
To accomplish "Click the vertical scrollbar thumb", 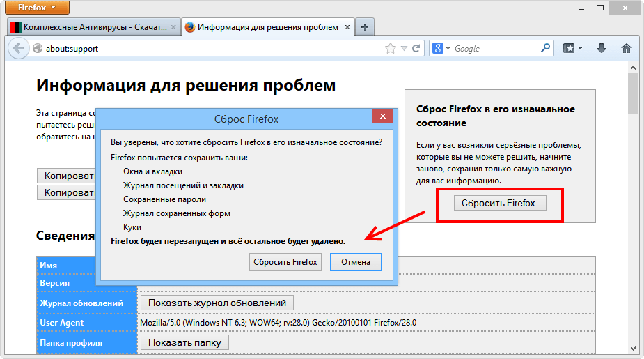I will [x=633, y=94].
